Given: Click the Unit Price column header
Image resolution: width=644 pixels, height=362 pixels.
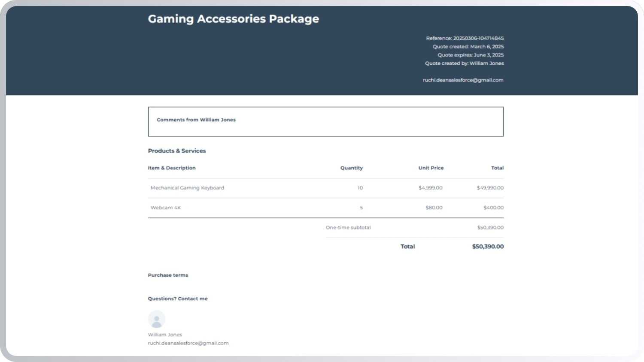Looking at the screenshot, I should tap(431, 168).
